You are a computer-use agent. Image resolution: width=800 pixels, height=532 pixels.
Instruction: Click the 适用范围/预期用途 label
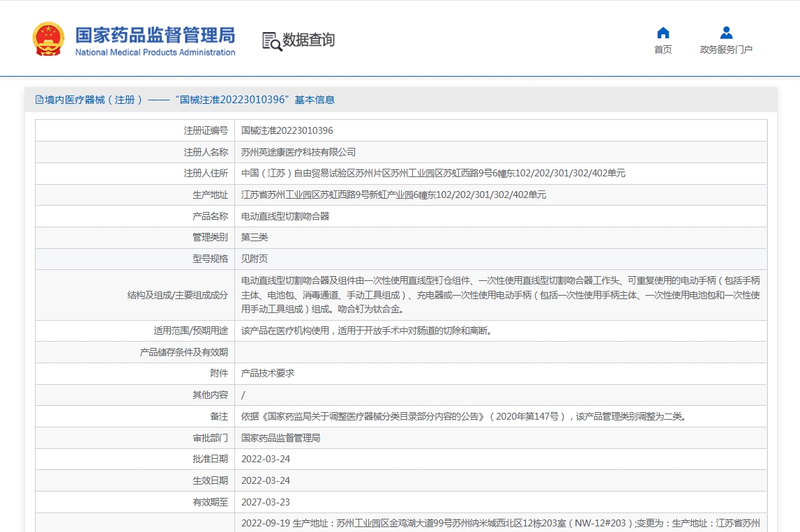[x=191, y=330]
